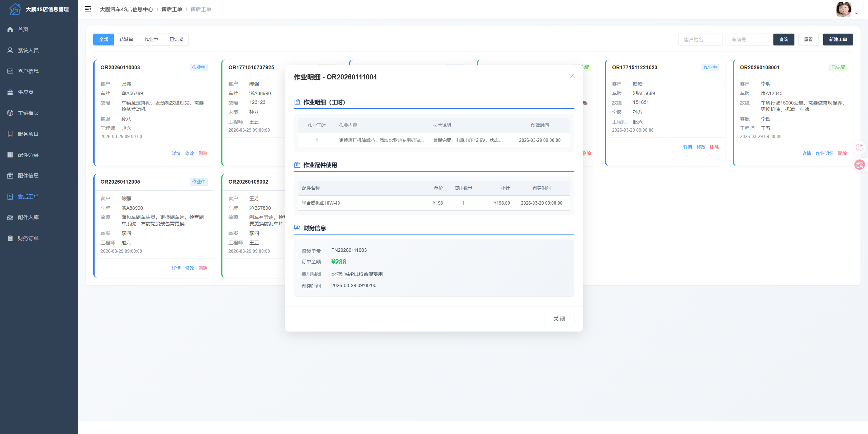Open 详情 for order OR20260112005
Viewport: 868px width, 434px height.
pyautogui.click(x=176, y=268)
